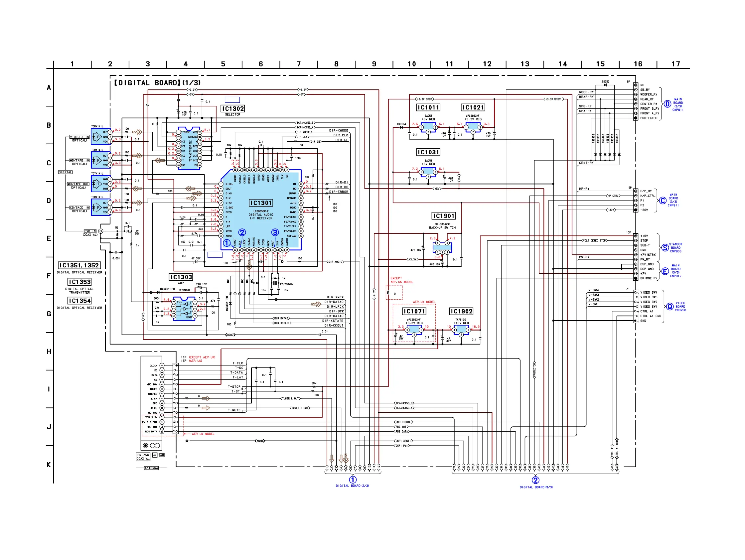
Task: Click the WOOF-RY relay signal label
Action: coord(586,92)
